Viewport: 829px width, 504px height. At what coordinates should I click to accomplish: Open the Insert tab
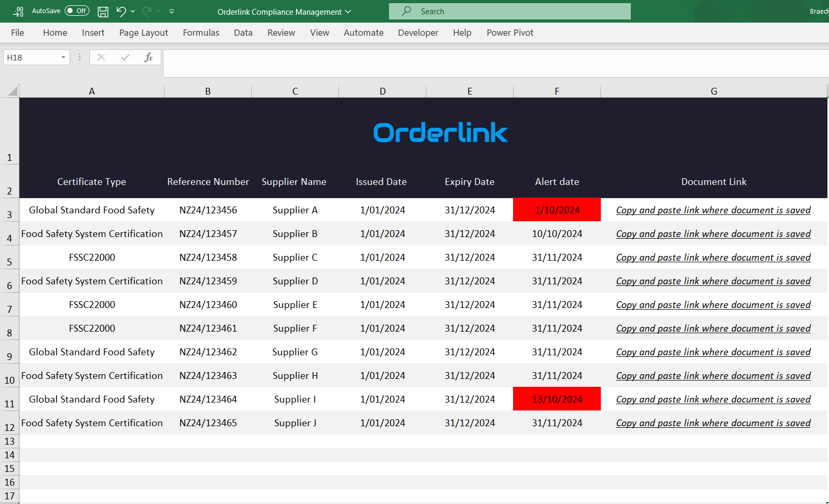coord(93,33)
